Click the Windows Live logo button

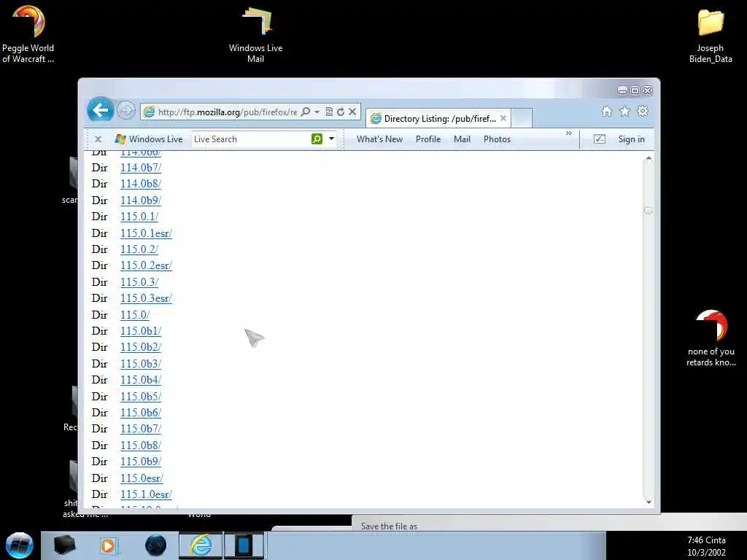pyautogui.click(x=149, y=139)
